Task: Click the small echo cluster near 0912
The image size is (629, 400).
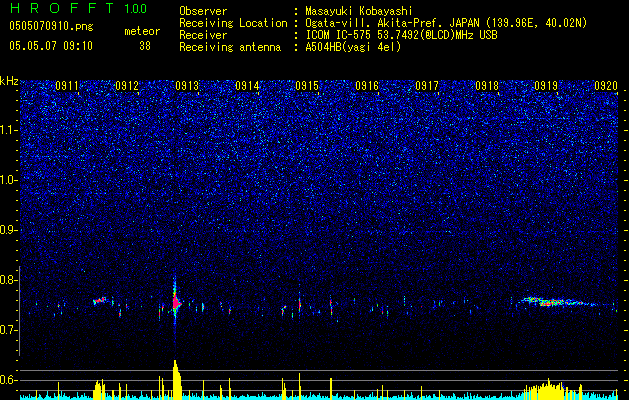Action: click(x=100, y=301)
